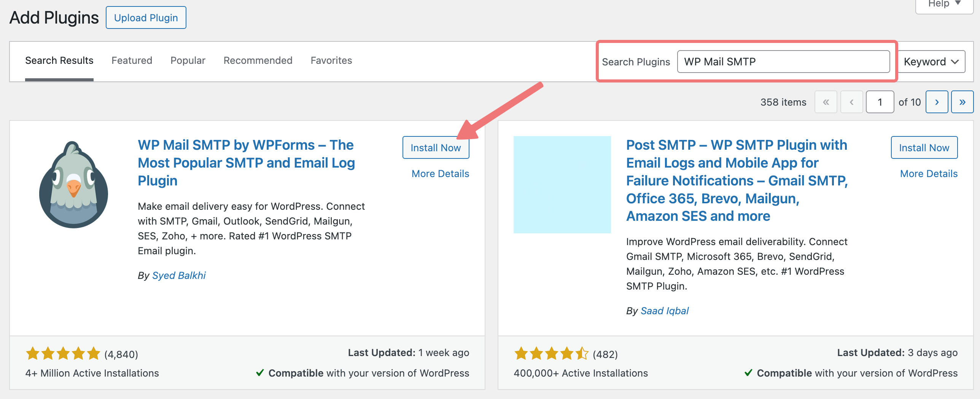
Task: Click the 'of 10' total pages text
Action: (x=909, y=102)
